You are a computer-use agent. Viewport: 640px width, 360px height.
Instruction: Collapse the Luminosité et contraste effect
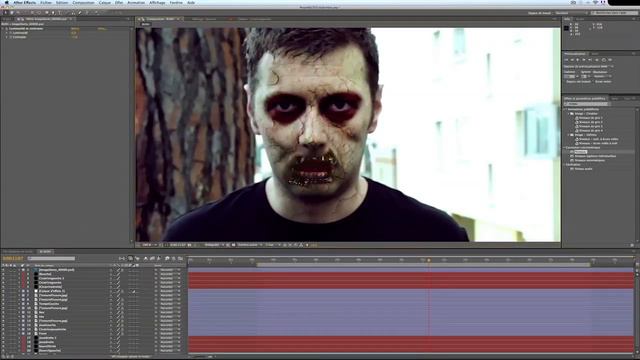(3, 29)
